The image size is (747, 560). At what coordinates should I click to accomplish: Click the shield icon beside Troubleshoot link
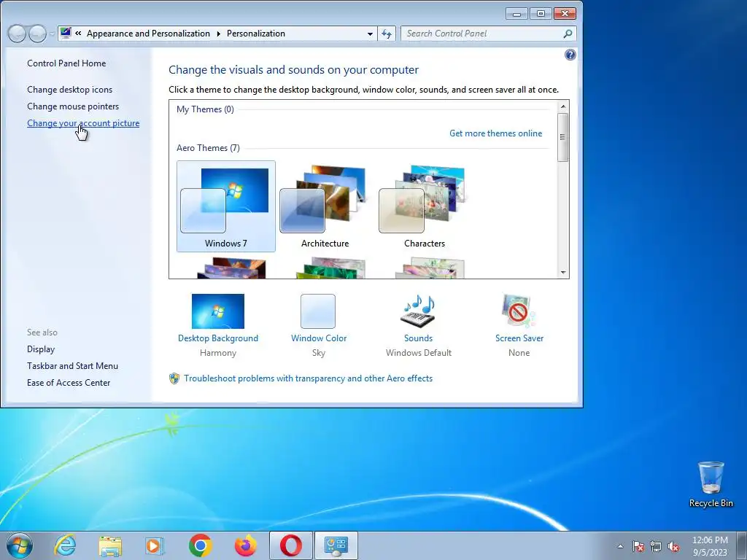(x=174, y=378)
